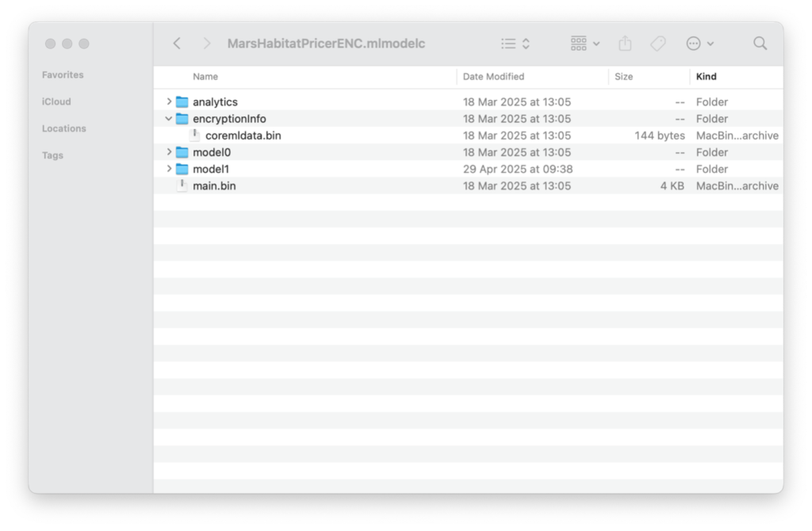Open the More actions ellipsis menu
Screen dimensions: 812x531
699,44
